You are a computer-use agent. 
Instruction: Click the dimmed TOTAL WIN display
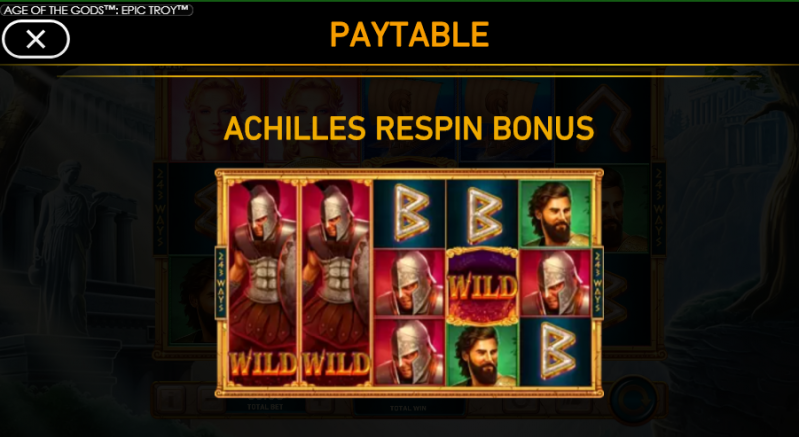[x=408, y=407]
